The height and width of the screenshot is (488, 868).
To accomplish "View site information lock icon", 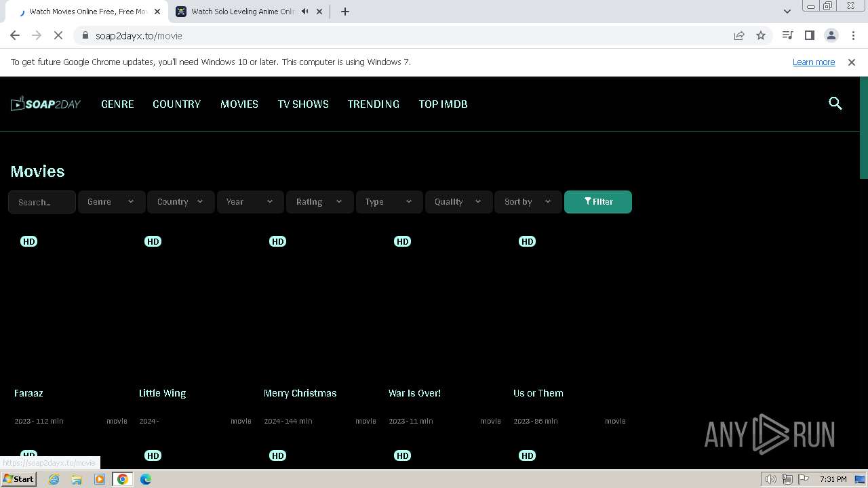I will coord(85,35).
